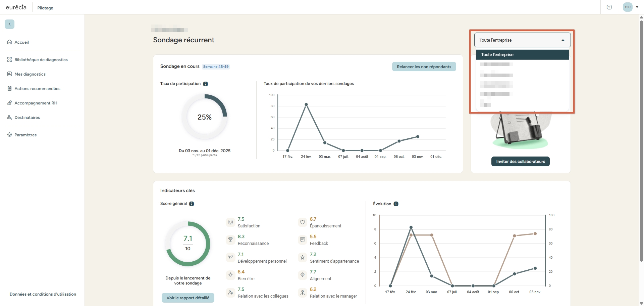Collapse the sidebar with back arrow
This screenshot has width=644, height=306.
(x=9, y=24)
